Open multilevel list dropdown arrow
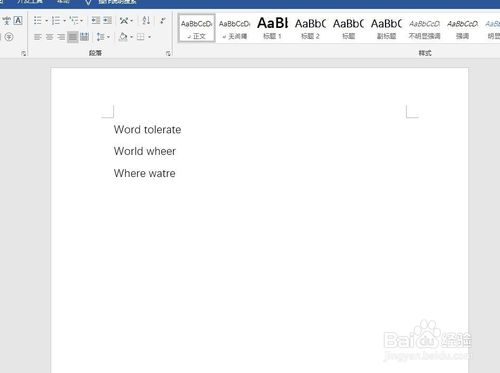The height and width of the screenshot is (373, 500). pos(82,21)
